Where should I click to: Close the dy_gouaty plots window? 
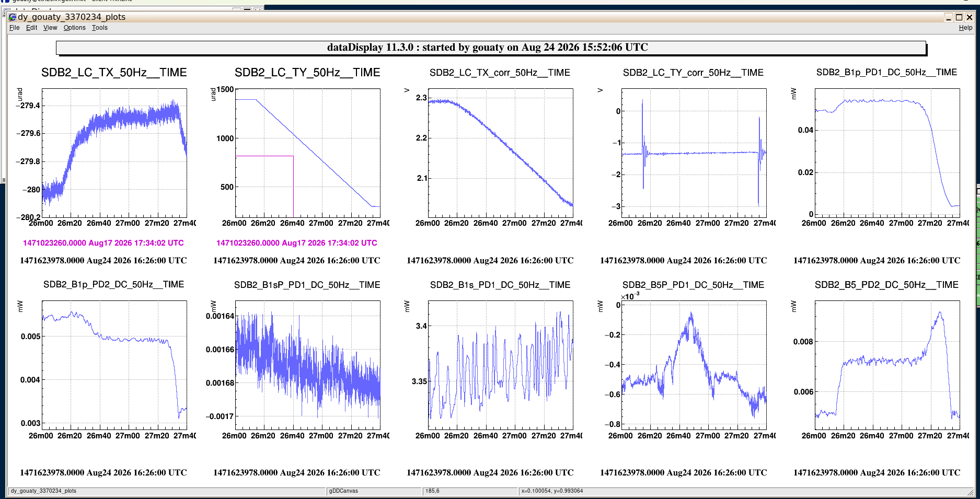pyautogui.click(x=970, y=17)
